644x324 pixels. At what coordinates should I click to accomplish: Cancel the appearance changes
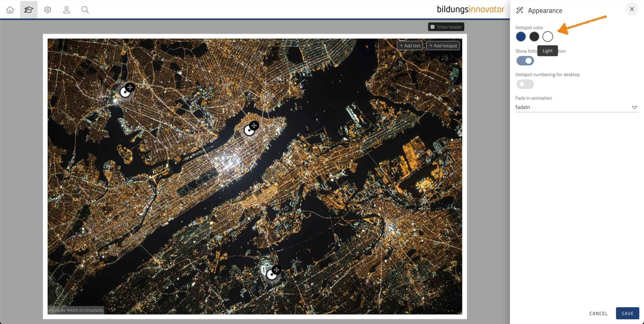pyautogui.click(x=598, y=313)
